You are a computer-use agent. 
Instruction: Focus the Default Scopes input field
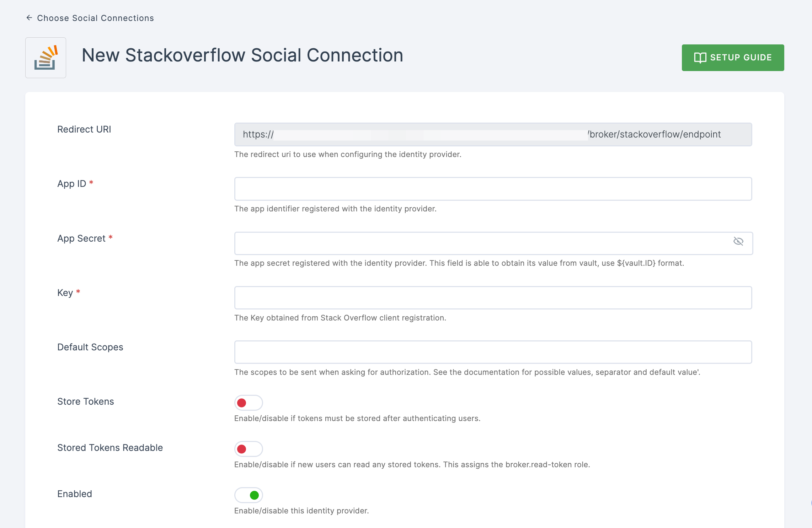[x=493, y=352]
